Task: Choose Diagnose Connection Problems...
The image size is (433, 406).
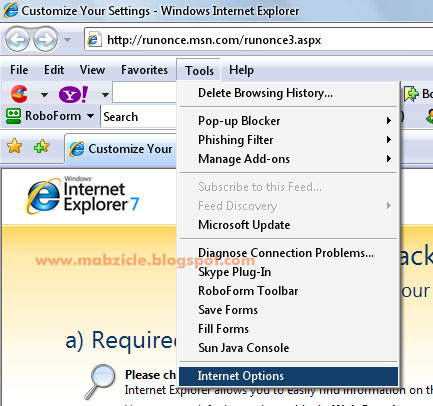Action: (288, 253)
